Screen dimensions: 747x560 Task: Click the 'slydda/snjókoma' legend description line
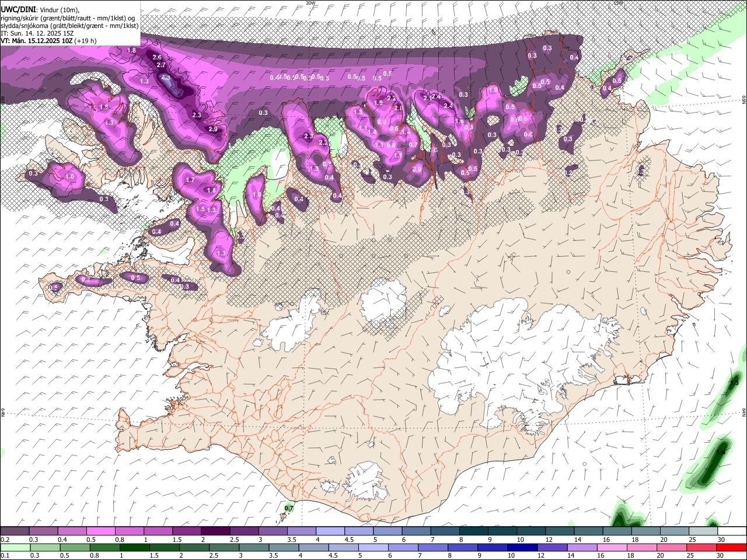(x=69, y=26)
